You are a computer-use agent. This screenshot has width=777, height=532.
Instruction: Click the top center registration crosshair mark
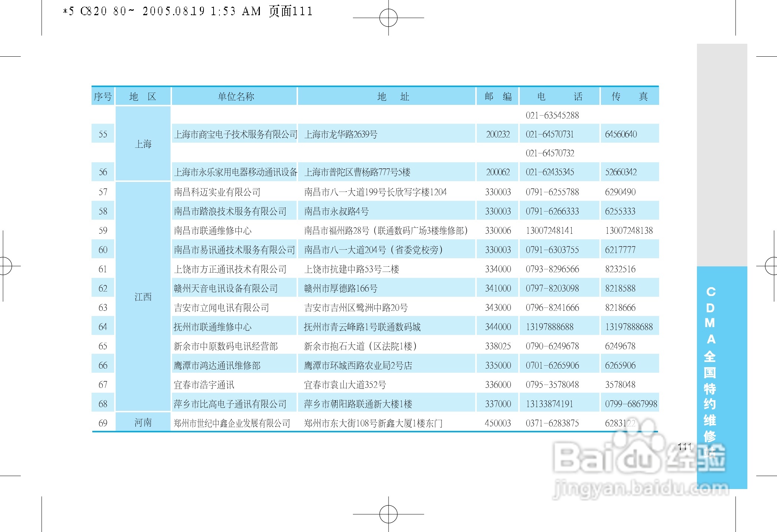tap(388, 18)
